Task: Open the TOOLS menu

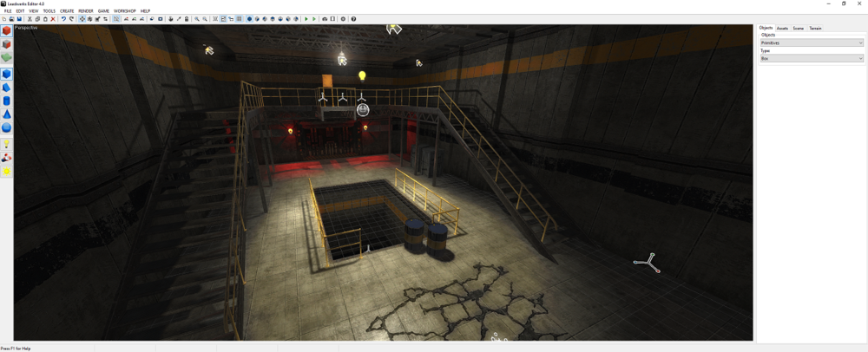Action: tap(49, 11)
